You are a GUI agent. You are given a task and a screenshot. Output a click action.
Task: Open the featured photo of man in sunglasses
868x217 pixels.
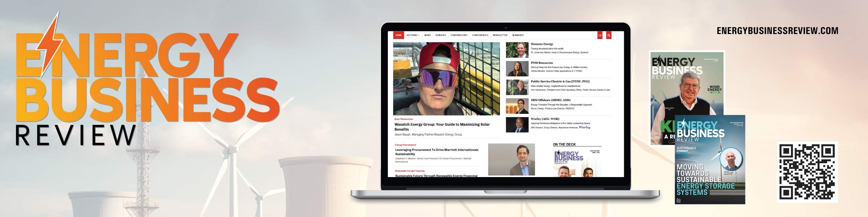tap(446, 79)
